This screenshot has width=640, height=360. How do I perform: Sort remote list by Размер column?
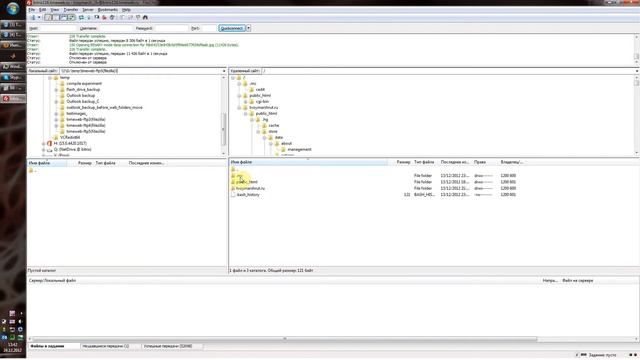coord(403,162)
